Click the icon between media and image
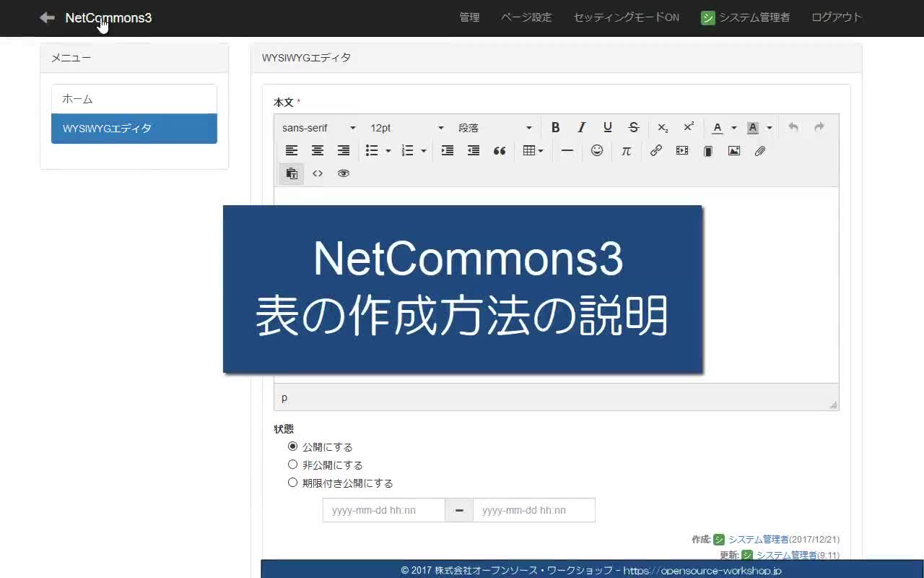Viewport: 924px width, 578px height. click(707, 151)
